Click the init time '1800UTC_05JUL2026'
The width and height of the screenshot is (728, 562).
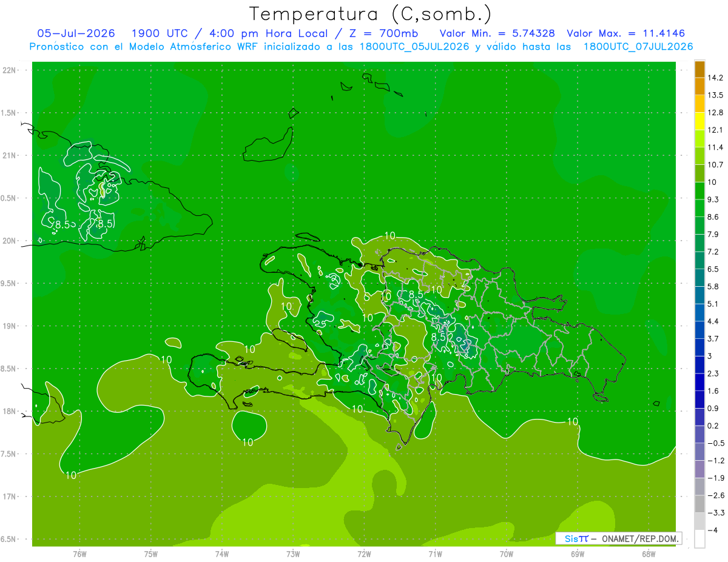click(411, 47)
